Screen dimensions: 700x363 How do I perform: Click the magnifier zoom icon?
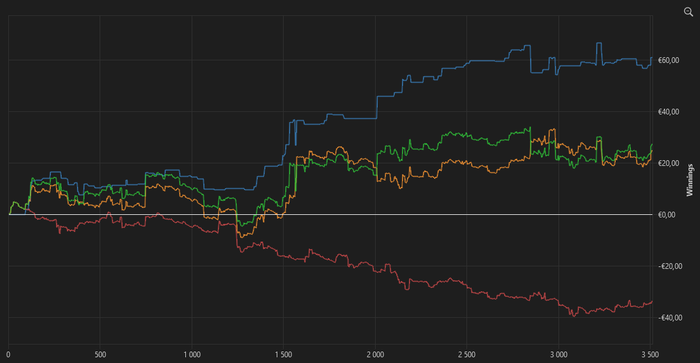[x=688, y=12]
